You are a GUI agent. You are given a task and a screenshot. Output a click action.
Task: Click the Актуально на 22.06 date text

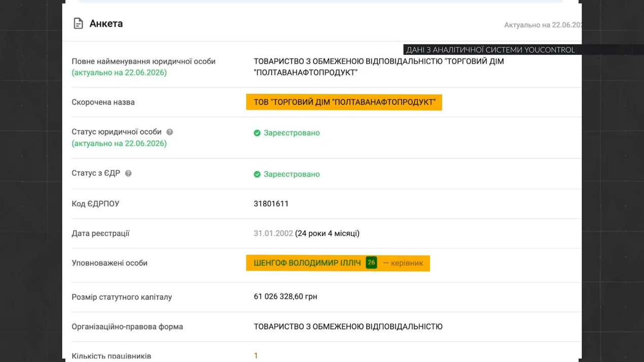pyautogui.click(x=543, y=25)
